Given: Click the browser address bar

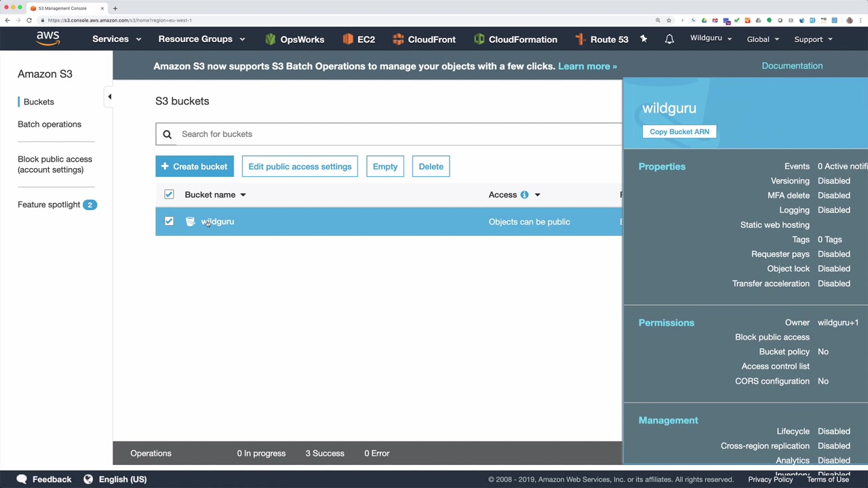Looking at the screenshot, I should coord(346,20).
